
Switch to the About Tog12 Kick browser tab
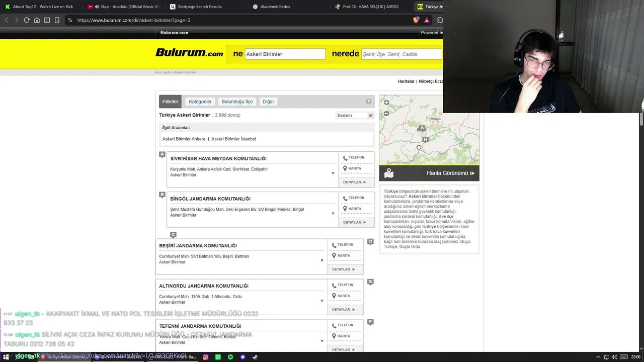(41, 7)
